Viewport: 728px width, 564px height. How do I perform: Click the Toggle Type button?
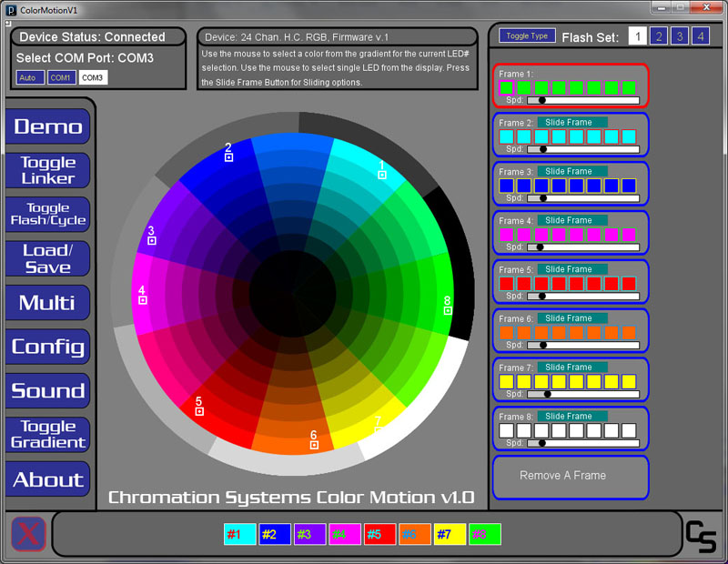click(x=527, y=35)
